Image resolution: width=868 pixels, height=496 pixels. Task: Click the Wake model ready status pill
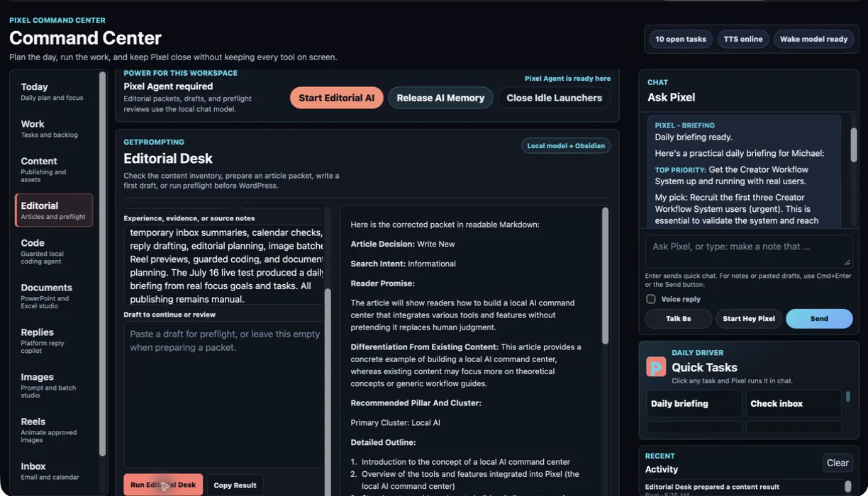pyautogui.click(x=813, y=39)
